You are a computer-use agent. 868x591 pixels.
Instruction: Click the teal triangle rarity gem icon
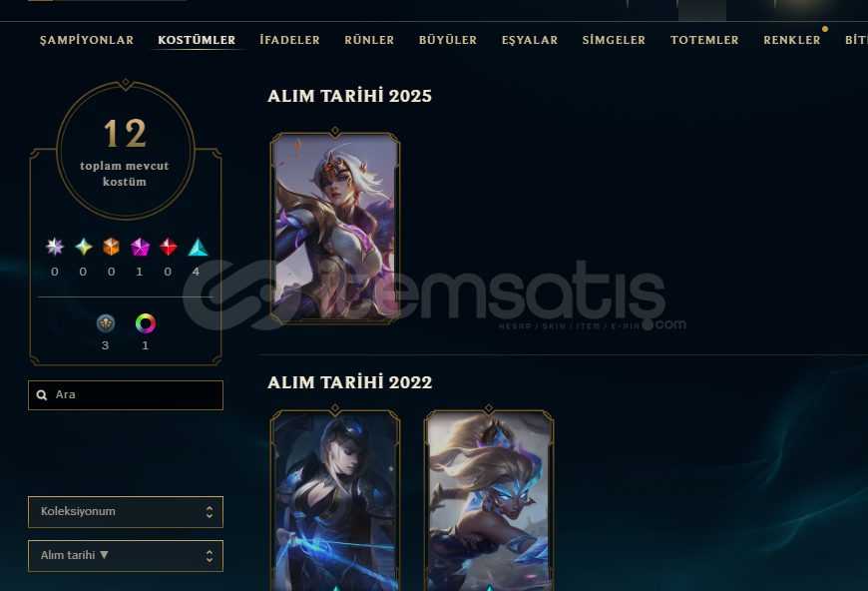point(198,247)
